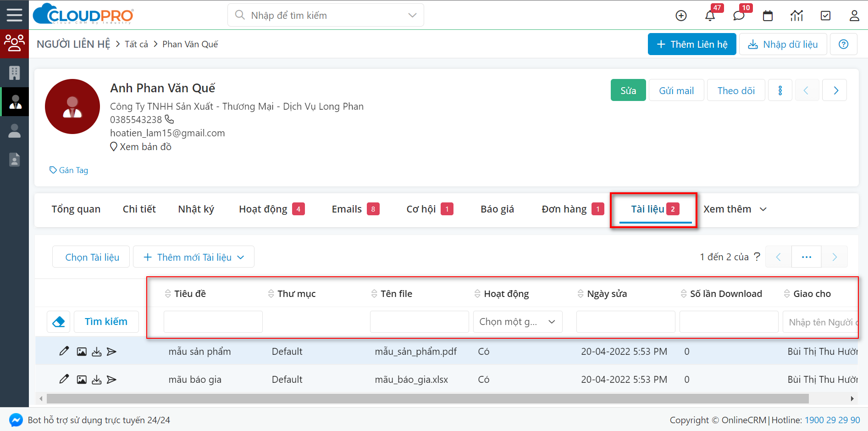This screenshot has width=868, height=431.
Task: Download mẫu_sản_phẩm.pdf file
Action: tap(96, 352)
